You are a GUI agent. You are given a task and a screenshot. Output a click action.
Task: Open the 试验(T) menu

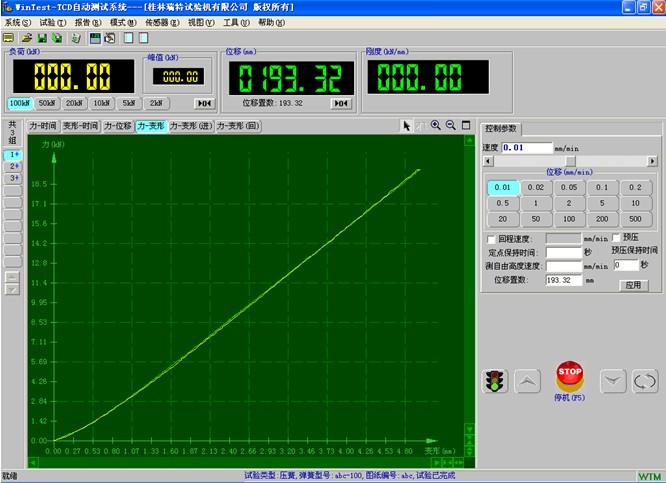(52, 21)
